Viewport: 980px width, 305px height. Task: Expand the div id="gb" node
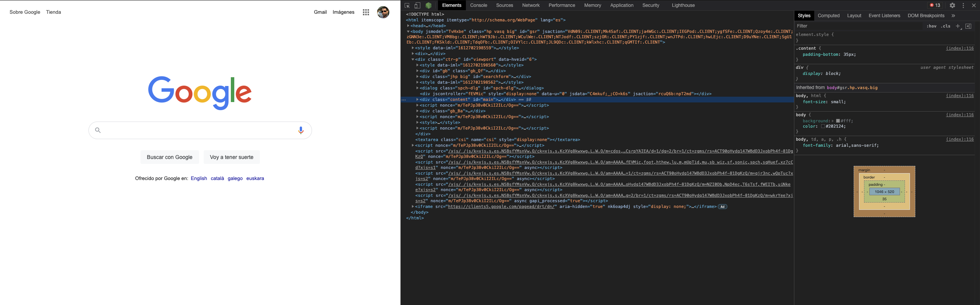417,71
